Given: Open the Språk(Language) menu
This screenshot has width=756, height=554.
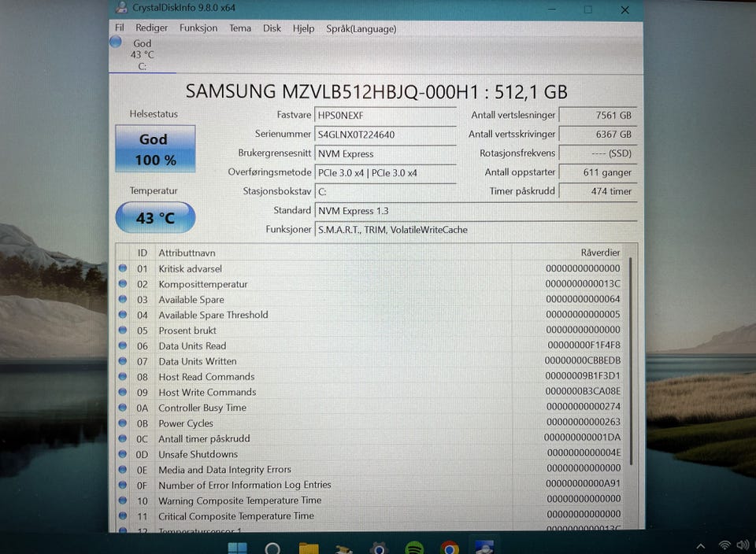Looking at the screenshot, I should [361, 28].
